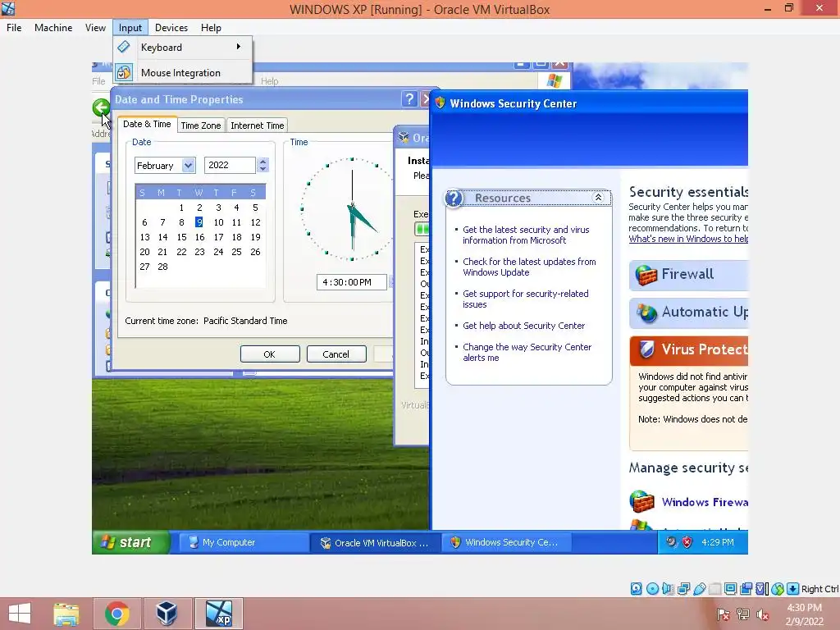The width and height of the screenshot is (840, 630).
Task: Open latest security and virus information link
Action: (526, 235)
